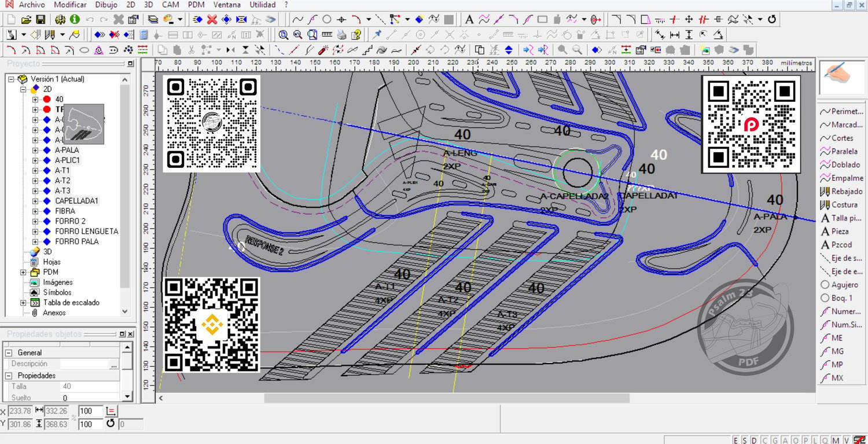Click the red X delete icon
Viewport: 868px width, 444px height.
pyautogui.click(x=212, y=20)
